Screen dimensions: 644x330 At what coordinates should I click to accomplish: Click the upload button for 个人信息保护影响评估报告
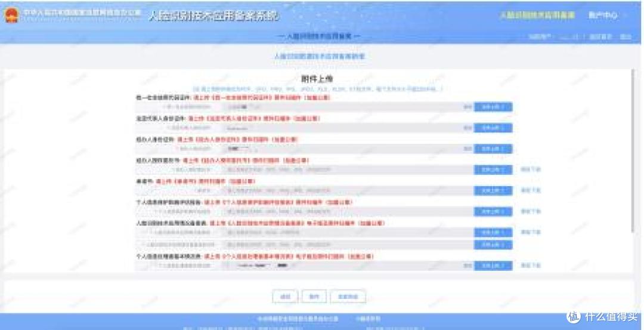pos(493,212)
